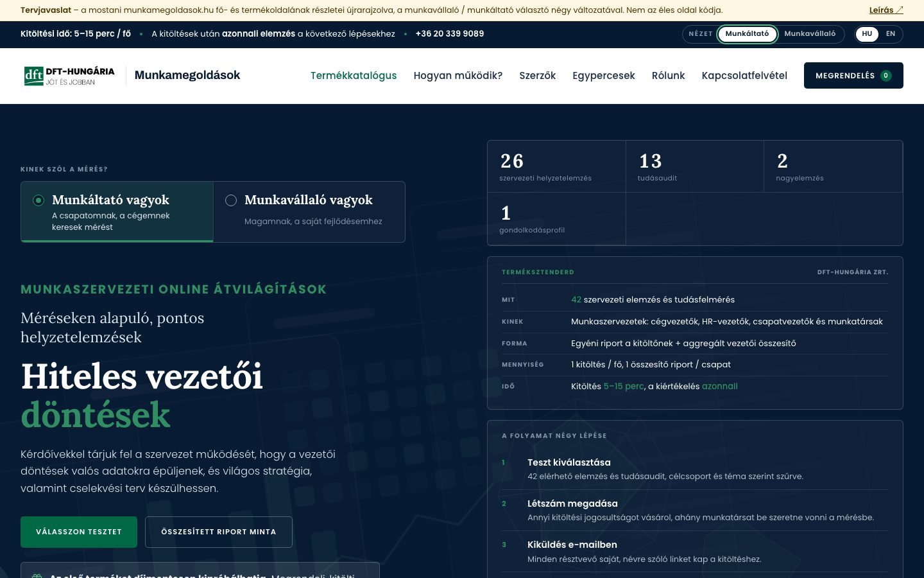
Task: Switch the Nézet toggle to Munkavállaló
Action: (810, 34)
